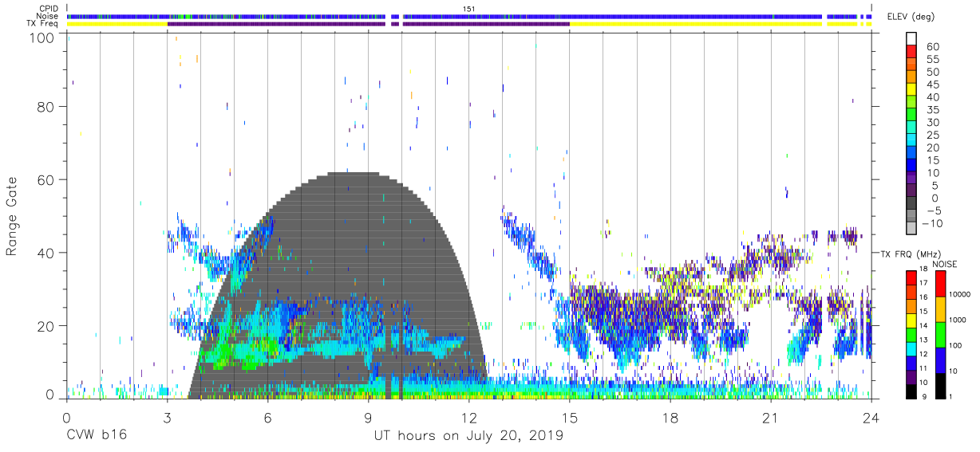Click the TX Freq label beside the top strip

43,23
